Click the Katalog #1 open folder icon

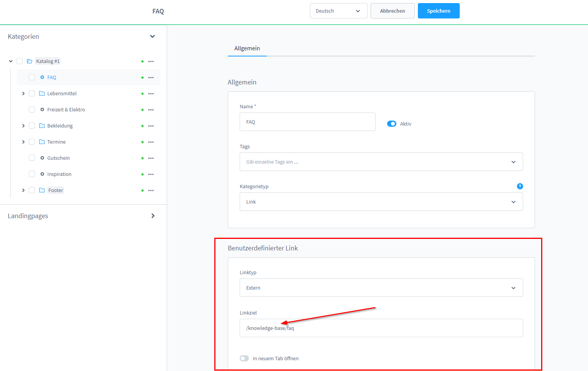[30, 61]
